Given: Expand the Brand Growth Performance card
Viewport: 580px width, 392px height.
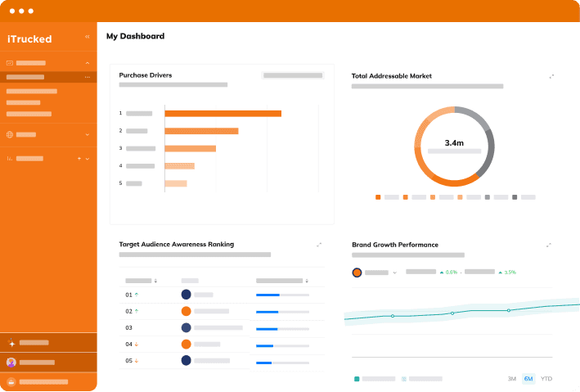Looking at the screenshot, I should point(549,245).
